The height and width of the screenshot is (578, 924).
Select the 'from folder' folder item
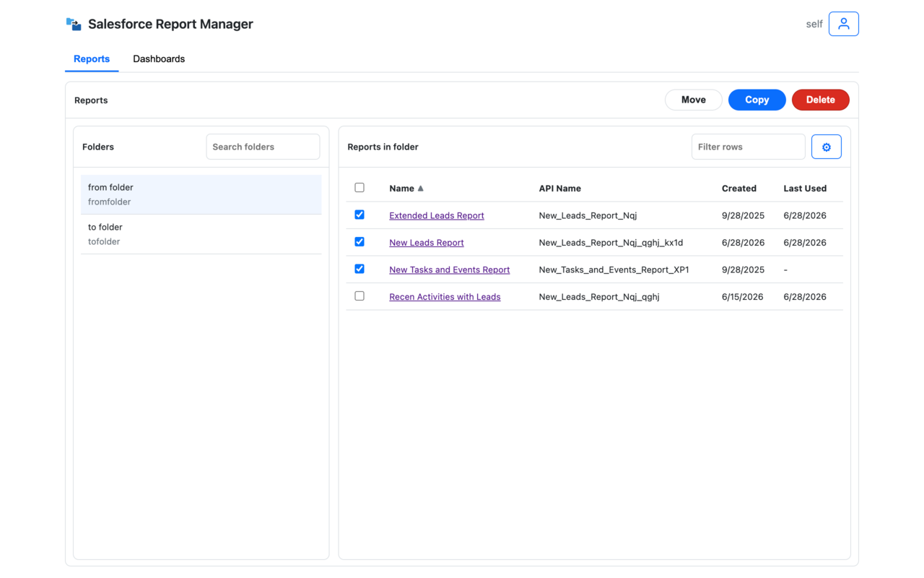click(201, 194)
